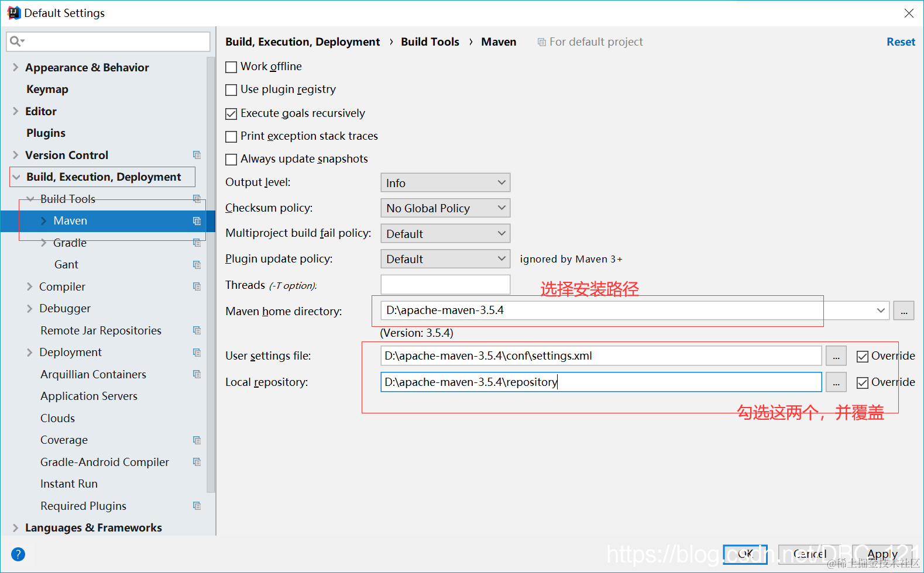This screenshot has width=924, height=573.
Task: Click the Local repository path field
Action: (x=601, y=382)
